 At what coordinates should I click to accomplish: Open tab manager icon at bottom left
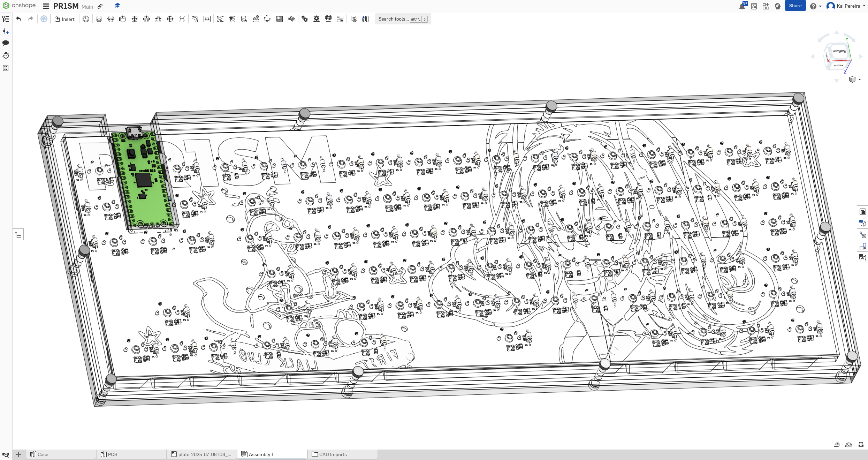click(6, 455)
